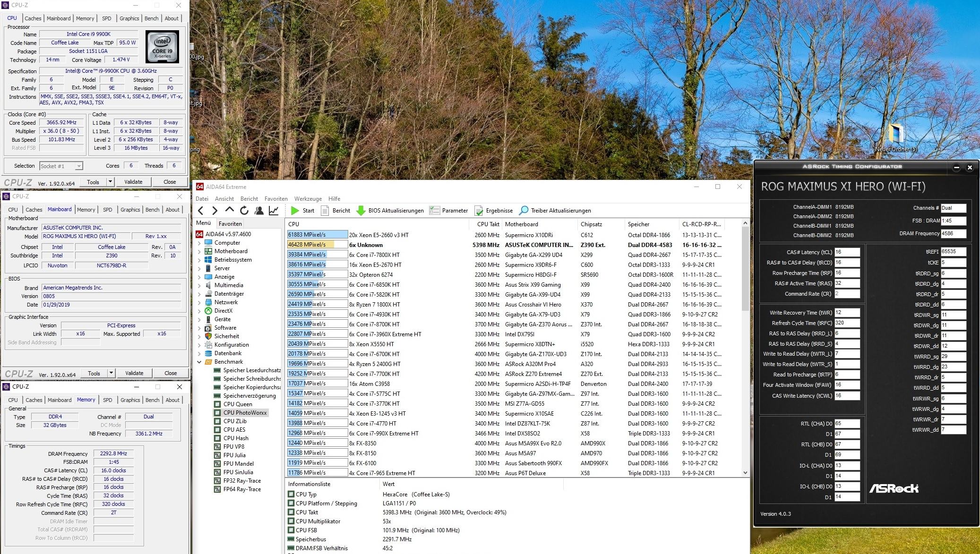Viewport: 980px width, 554px height.
Task: Collapse the Benchmark tree node
Action: tap(199, 362)
